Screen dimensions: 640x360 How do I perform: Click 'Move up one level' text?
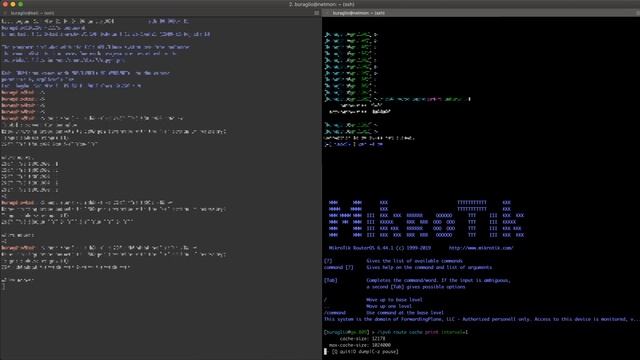pos(389,306)
